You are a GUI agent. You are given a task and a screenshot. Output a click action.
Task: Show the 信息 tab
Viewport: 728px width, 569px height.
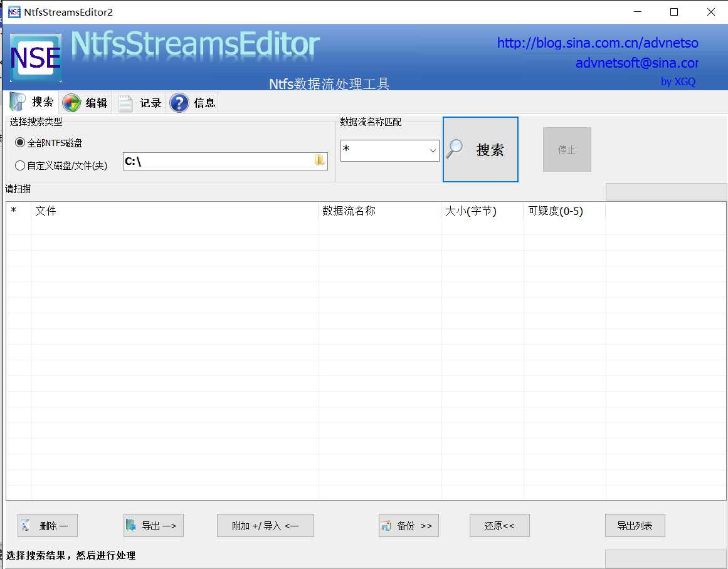pyautogui.click(x=193, y=103)
